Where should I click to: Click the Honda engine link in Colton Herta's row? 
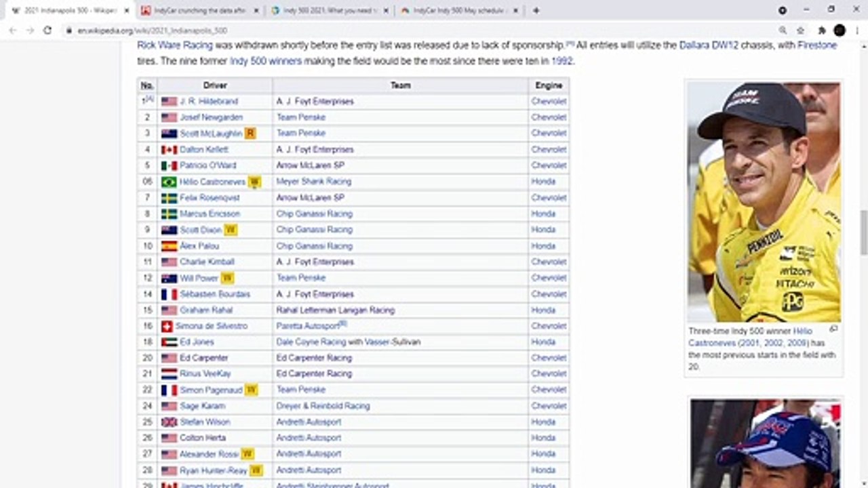[543, 438]
